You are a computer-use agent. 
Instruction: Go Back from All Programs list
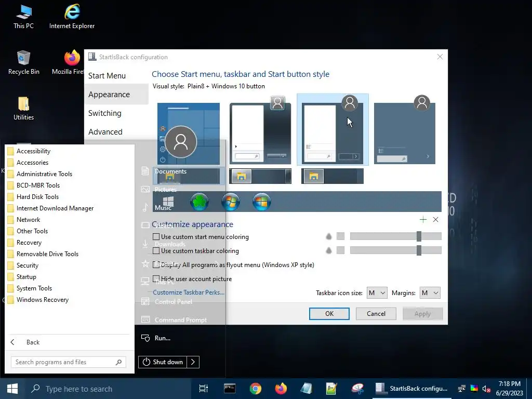click(33, 342)
